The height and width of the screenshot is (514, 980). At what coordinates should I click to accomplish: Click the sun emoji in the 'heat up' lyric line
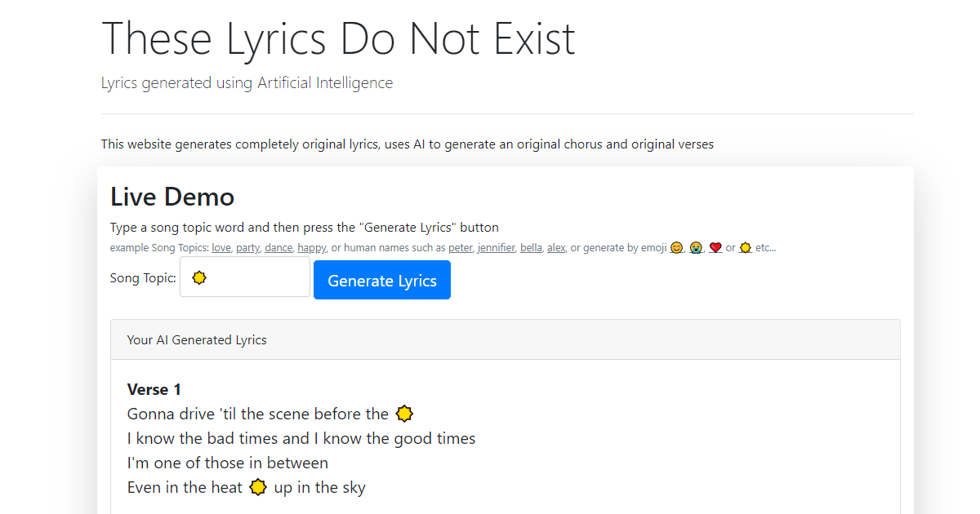(x=258, y=487)
